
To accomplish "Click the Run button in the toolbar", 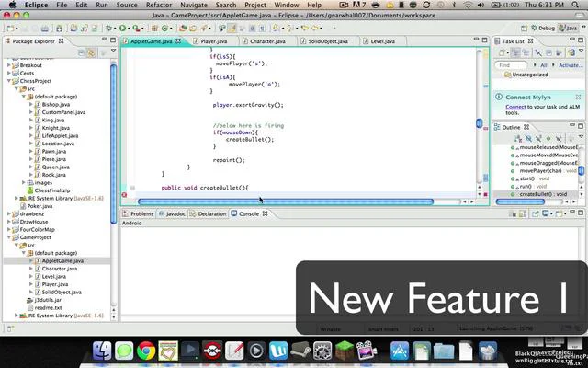I will point(122,29).
